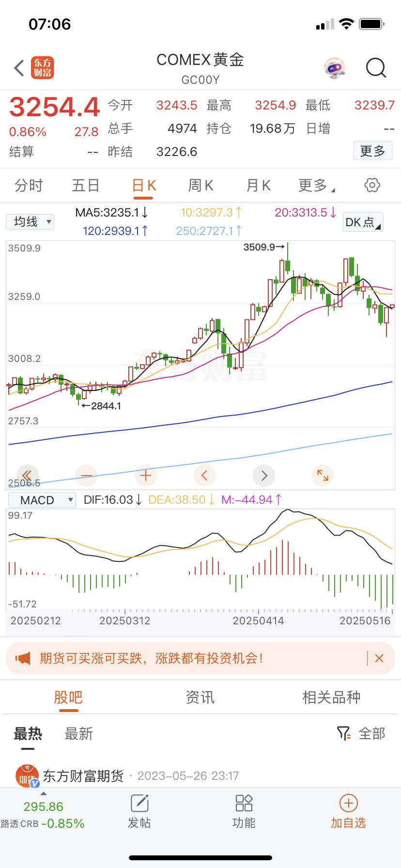Tap MA5:3235.1 moving average value

pos(112,213)
